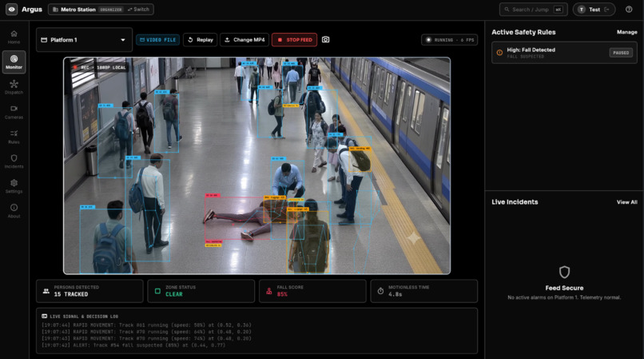
Task: Click View All under Live Incidents
Action: click(626, 202)
